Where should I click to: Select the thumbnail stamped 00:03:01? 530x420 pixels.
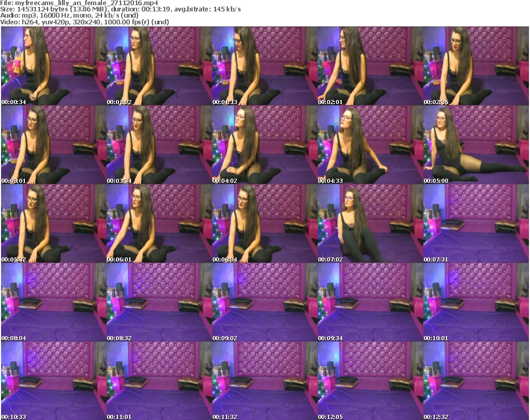tap(54, 144)
